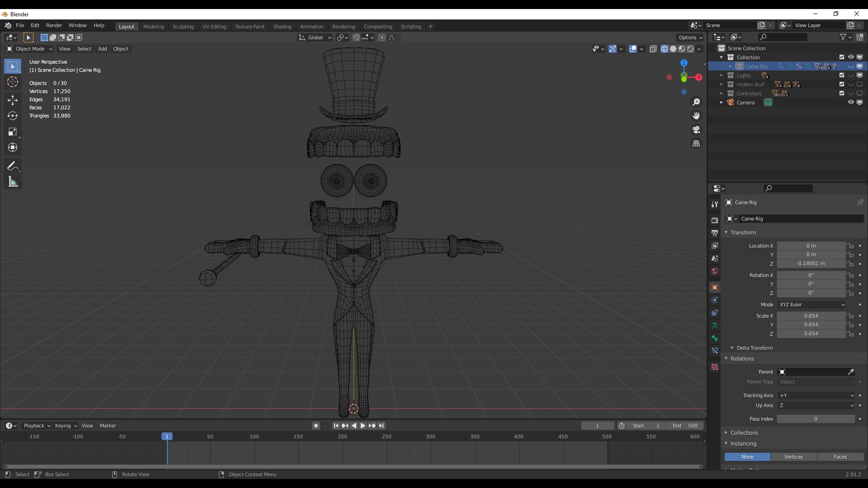Switch to rendered viewport shading
Viewport: 868px width, 488px height.
(x=690, y=49)
